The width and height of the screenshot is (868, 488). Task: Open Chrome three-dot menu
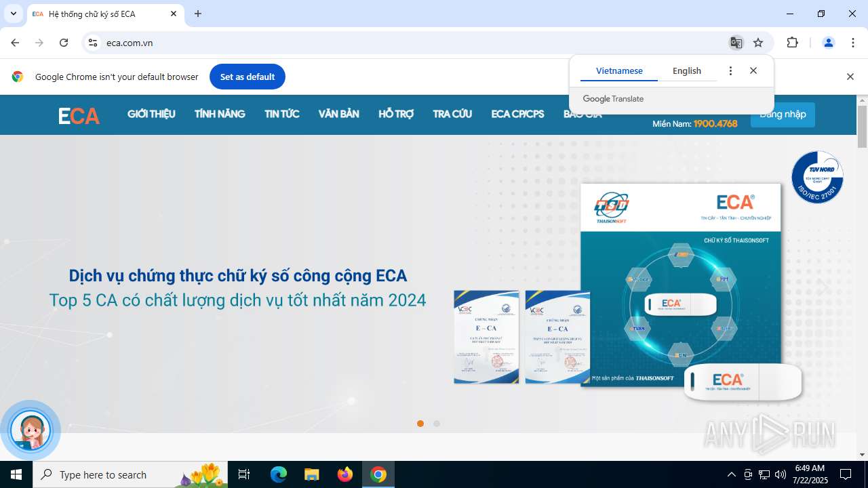click(x=853, y=43)
